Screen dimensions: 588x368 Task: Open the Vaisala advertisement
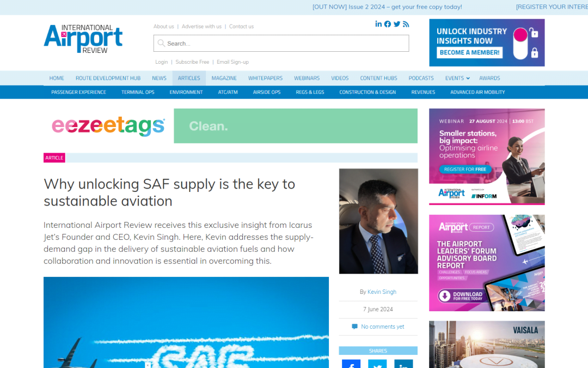[x=487, y=345]
